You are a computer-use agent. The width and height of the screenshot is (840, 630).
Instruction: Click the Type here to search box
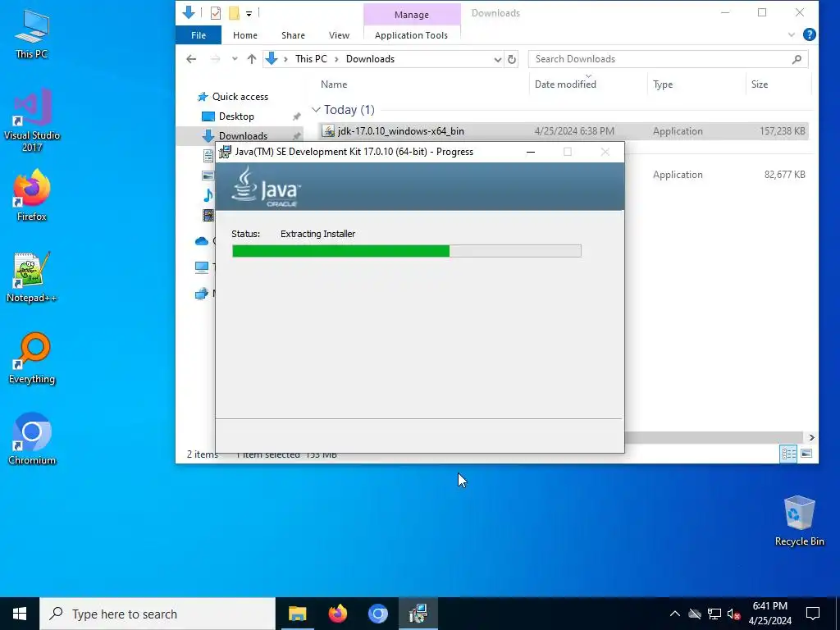[x=157, y=614]
